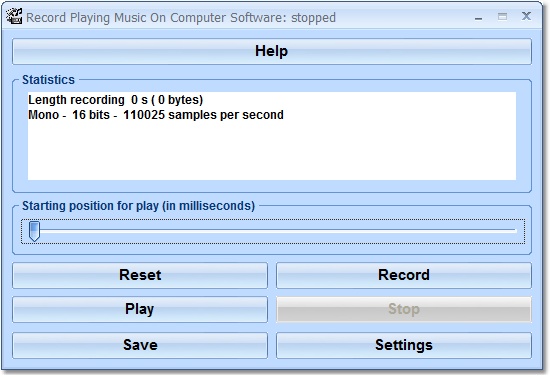Image resolution: width=550 pixels, height=377 pixels.
Task: Click the Reset button
Action: 140,275
